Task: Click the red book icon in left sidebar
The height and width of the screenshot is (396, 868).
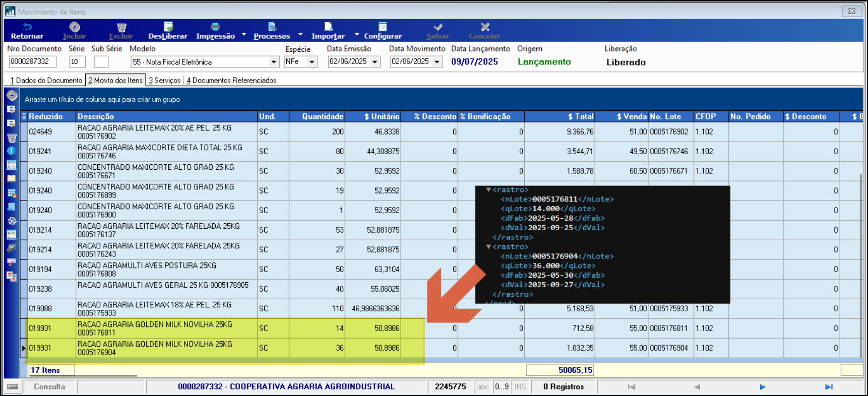Action: tap(12, 178)
